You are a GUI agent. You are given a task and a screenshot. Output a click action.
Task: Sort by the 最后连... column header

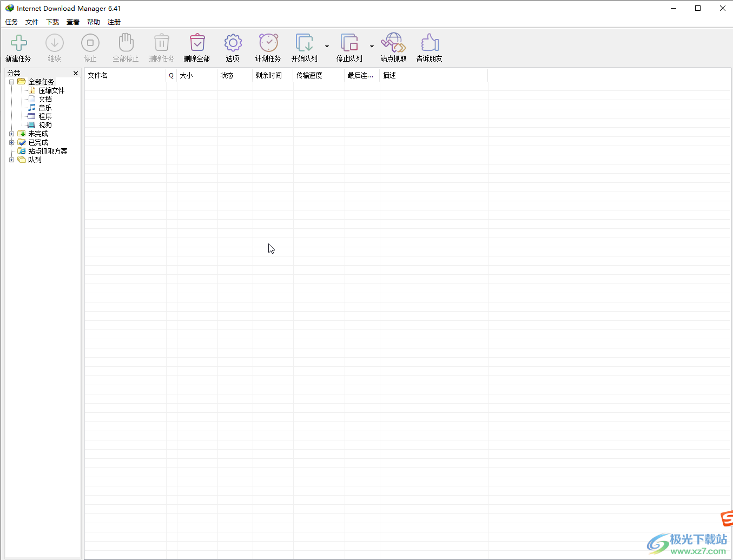tap(362, 75)
